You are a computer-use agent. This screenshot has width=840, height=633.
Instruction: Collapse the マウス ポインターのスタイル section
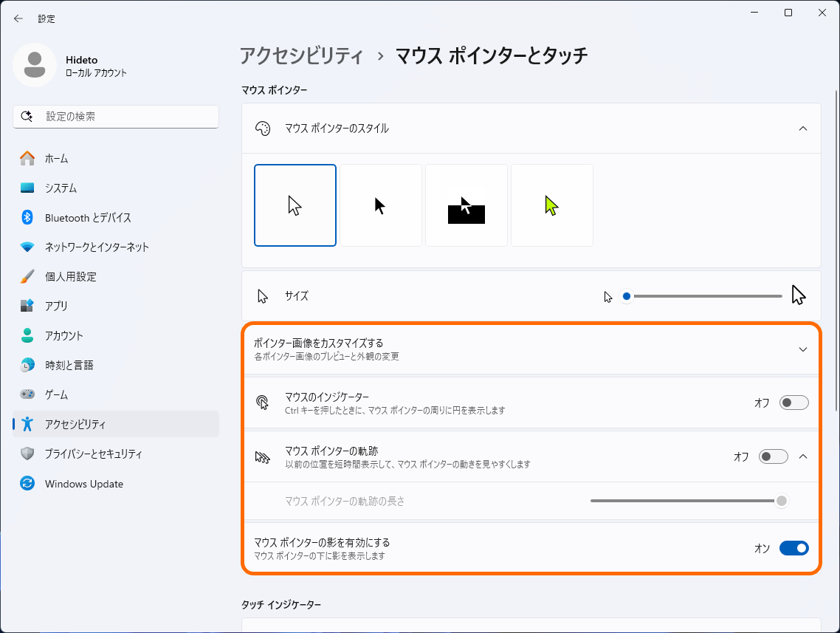click(x=803, y=128)
